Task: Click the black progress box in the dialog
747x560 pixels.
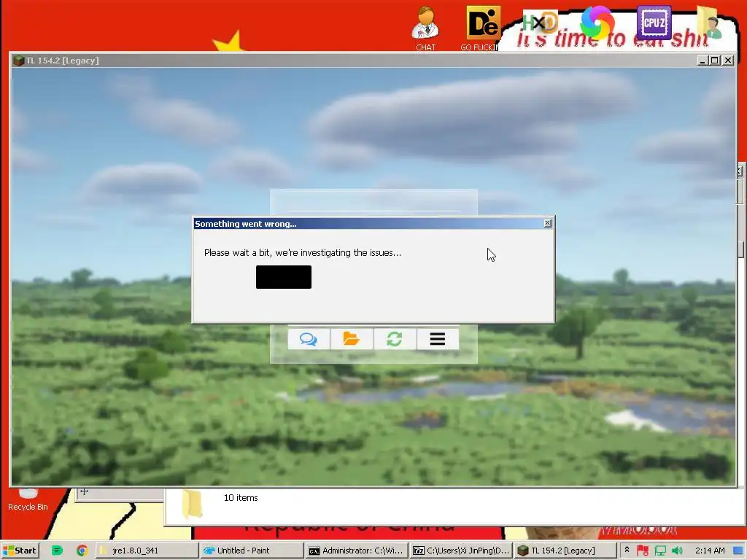Action: tap(284, 277)
